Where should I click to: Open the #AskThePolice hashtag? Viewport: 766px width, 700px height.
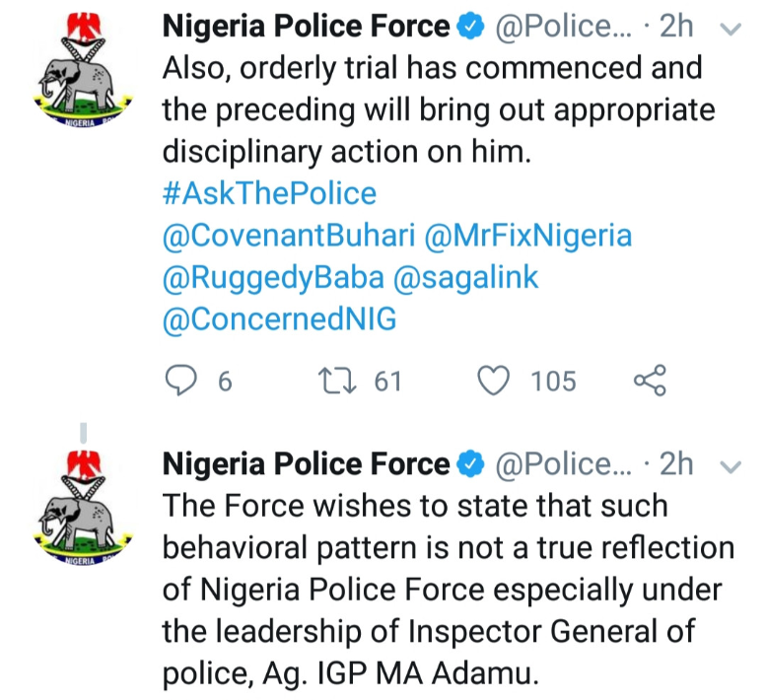[x=269, y=193]
